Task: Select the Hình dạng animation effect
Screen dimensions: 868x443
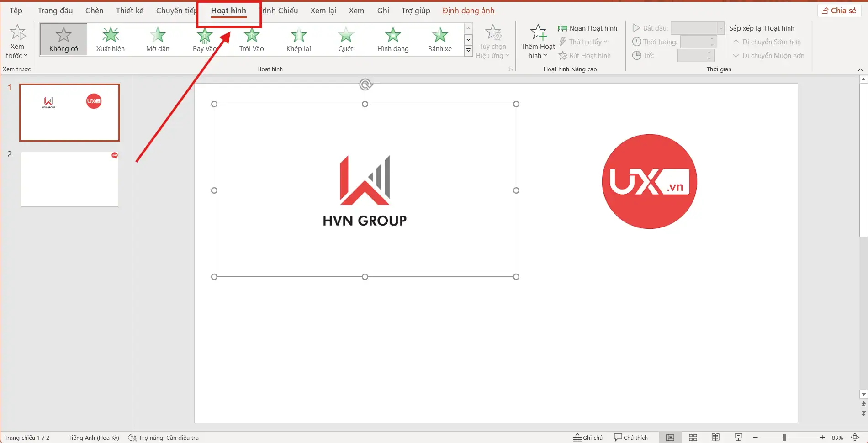Action: point(392,40)
